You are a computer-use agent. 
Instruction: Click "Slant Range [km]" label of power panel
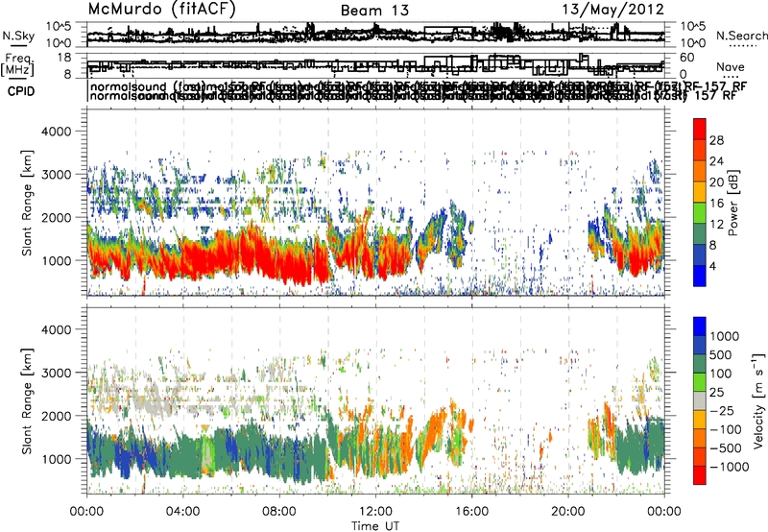click(28, 203)
